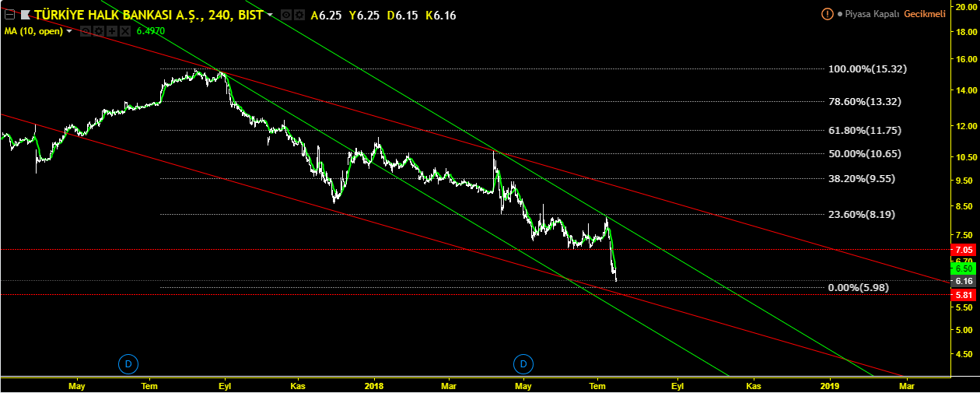The height and width of the screenshot is (393, 980).
Task: Click the opening value A6.25
Action: pos(326,15)
